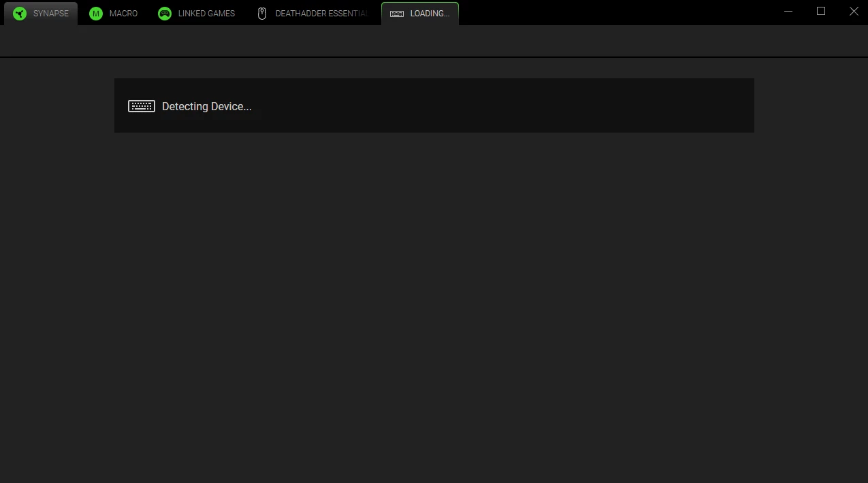Close the Synapse window
The height and width of the screenshot is (483, 868).
tap(854, 12)
